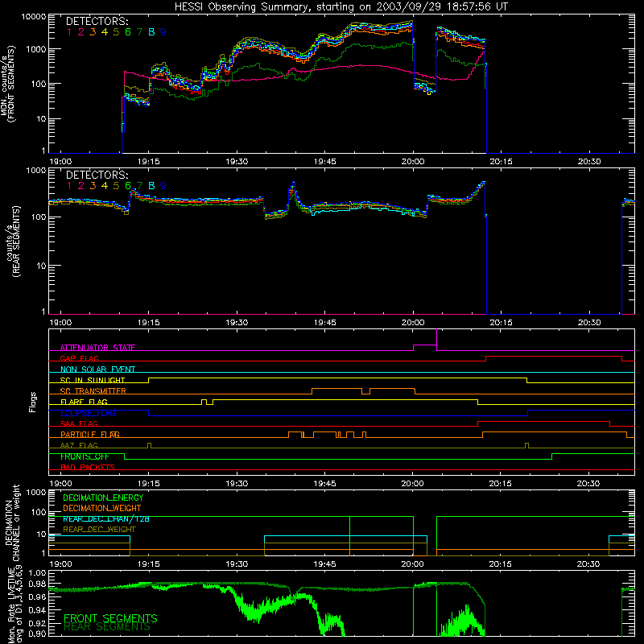Click the 19:30 time tick under front segments plot

coord(237,162)
